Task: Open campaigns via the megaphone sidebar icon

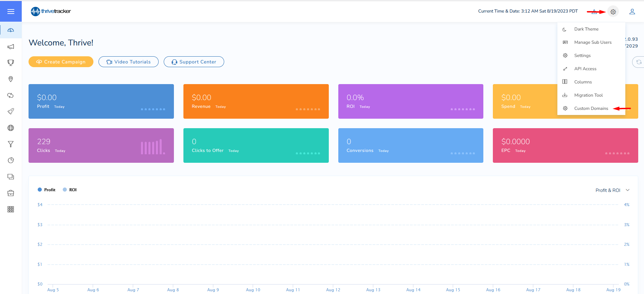Action: 11,46
